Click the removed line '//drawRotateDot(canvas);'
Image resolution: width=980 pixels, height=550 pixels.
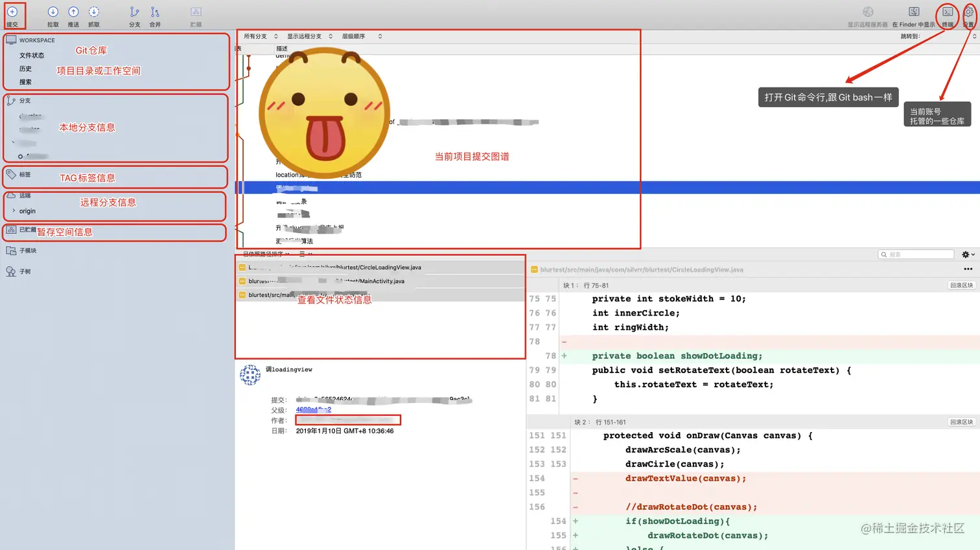pyautogui.click(x=692, y=507)
